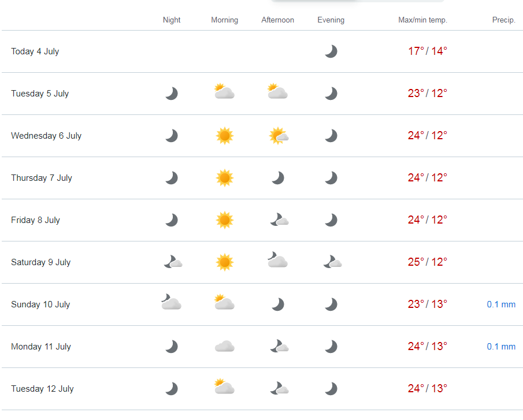The image size is (523, 420).
Task: Open the Thursday 7 July forecast row
Action: point(262,178)
